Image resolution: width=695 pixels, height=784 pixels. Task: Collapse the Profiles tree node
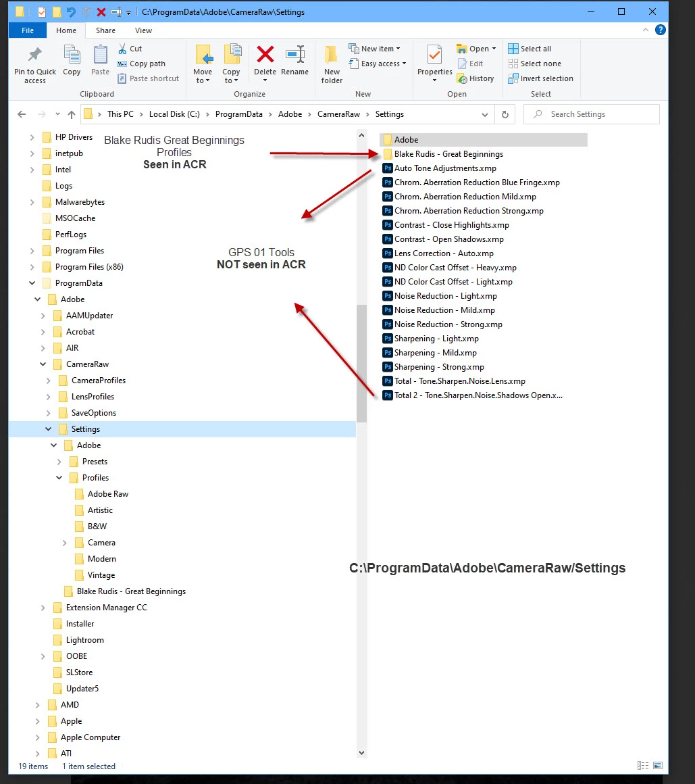[x=59, y=478]
